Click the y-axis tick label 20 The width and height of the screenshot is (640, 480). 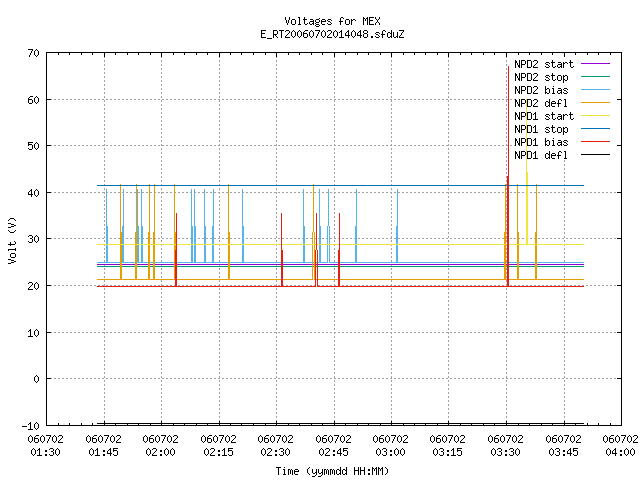[33, 286]
